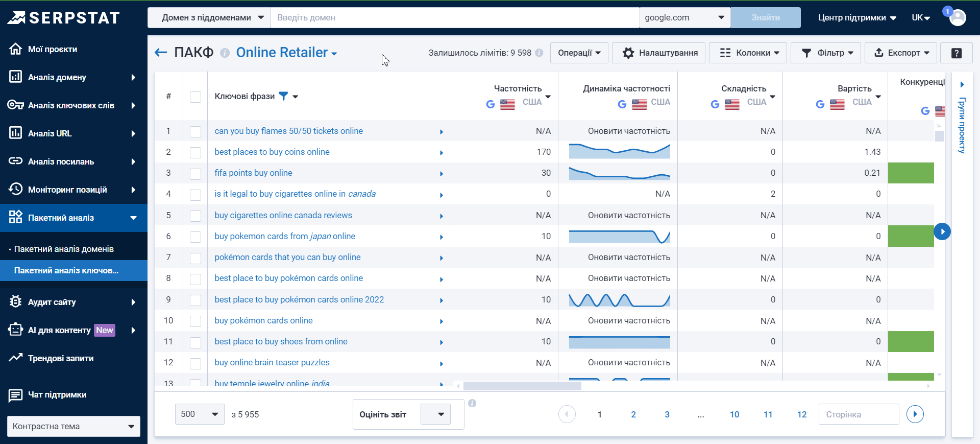
Task: Click the keyword filter funnel icon
Action: click(283, 96)
